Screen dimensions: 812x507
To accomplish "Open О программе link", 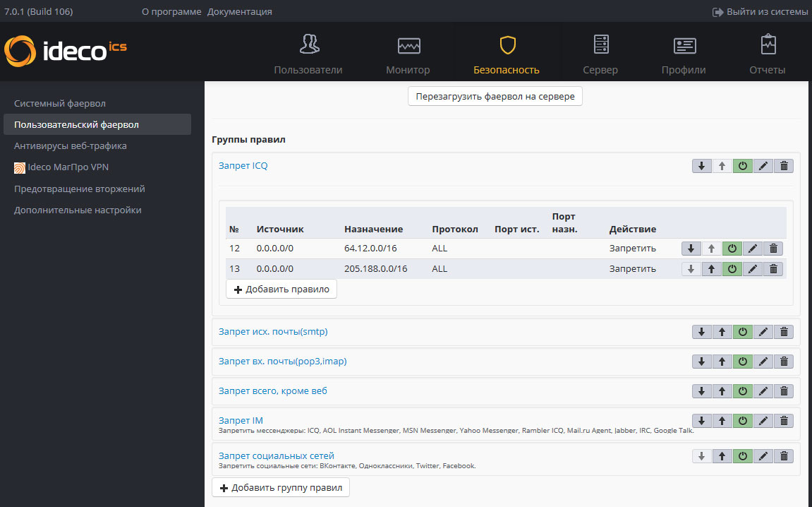I will pyautogui.click(x=171, y=11).
